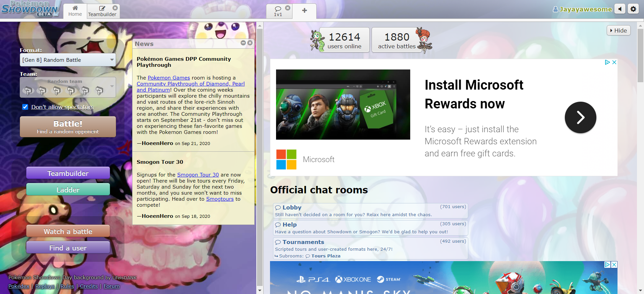The height and width of the screenshot is (294, 644).
Task: Click the Microsoft logo in the ad
Action: click(286, 159)
